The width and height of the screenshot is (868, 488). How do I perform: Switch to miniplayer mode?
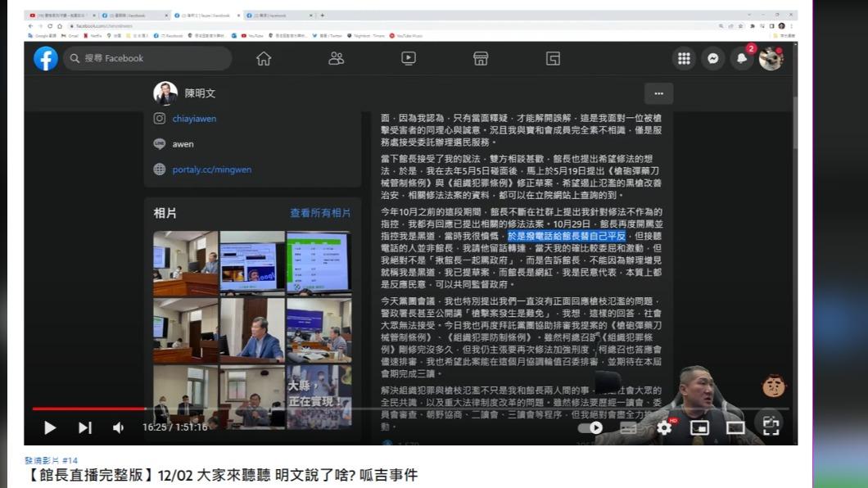[x=699, y=427]
